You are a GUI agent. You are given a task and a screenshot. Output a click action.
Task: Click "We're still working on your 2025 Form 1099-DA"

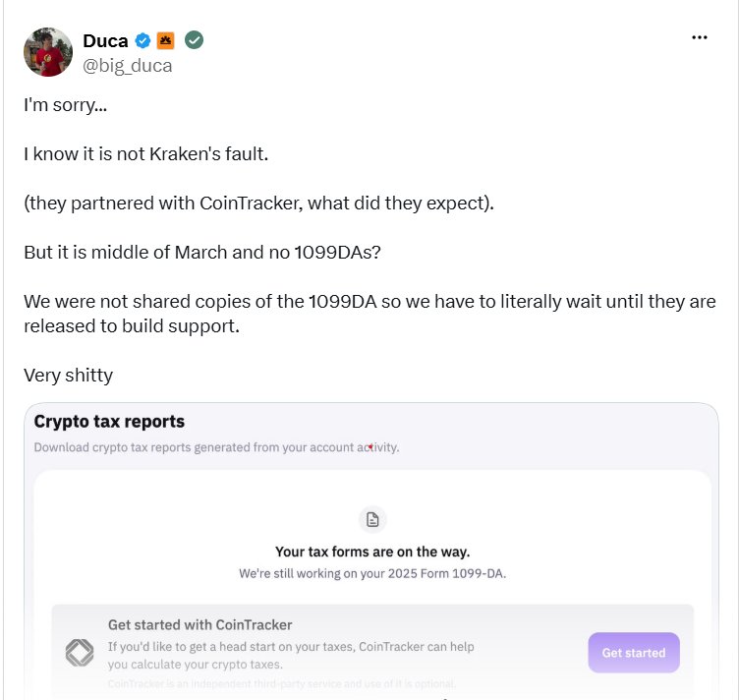point(372,573)
